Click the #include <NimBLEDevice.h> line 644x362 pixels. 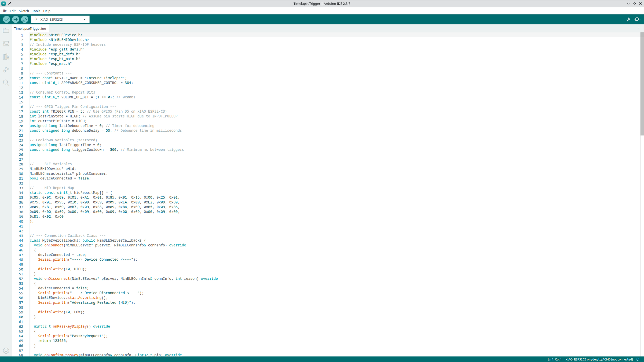56,35
